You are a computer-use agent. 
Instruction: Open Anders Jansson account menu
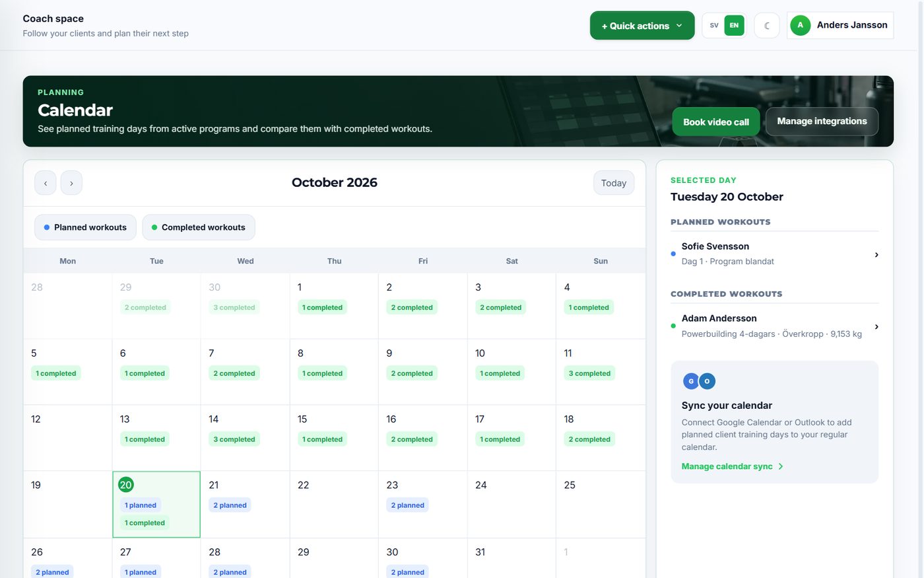click(840, 25)
